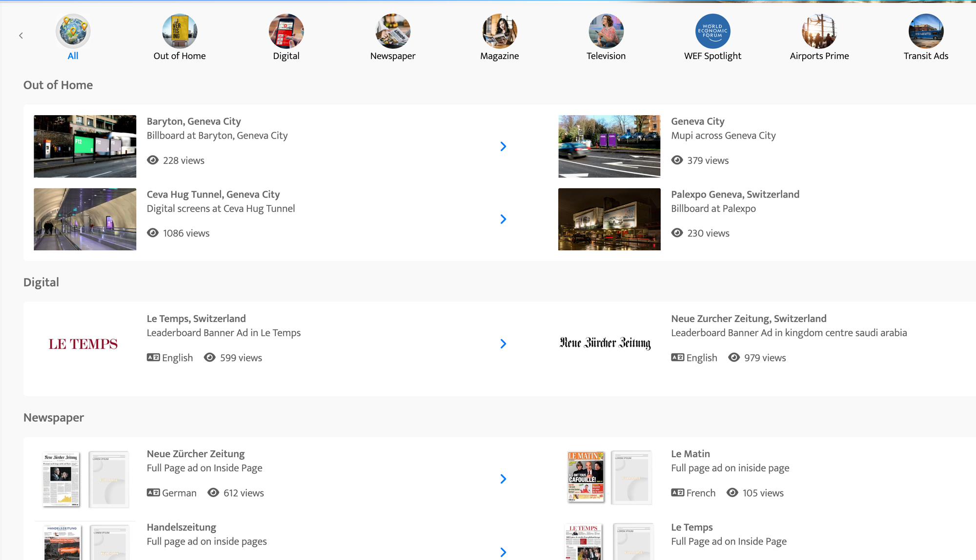The width and height of the screenshot is (976, 560).
Task: Click the eye icon beside 105 views
Action: pyautogui.click(x=732, y=492)
